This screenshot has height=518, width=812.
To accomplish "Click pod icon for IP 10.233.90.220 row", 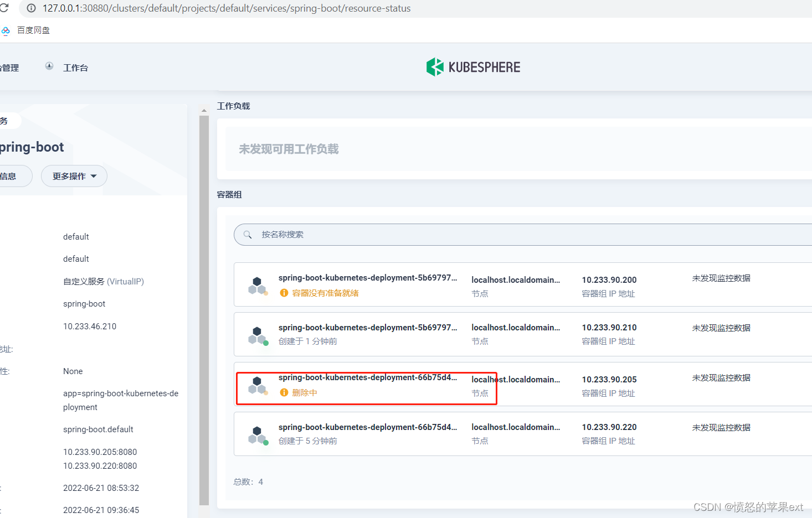I will click(258, 436).
